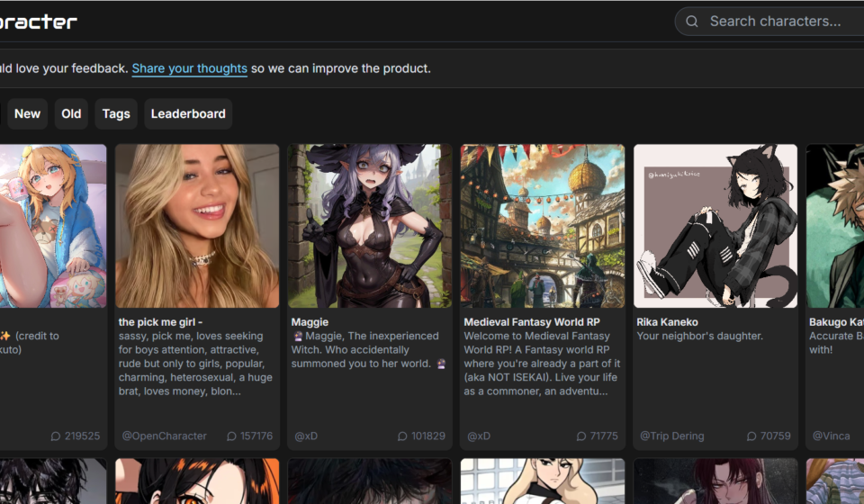Click the Rika Kaneko card title
The width and height of the screenshot is (864, 504).
point(667,322)
